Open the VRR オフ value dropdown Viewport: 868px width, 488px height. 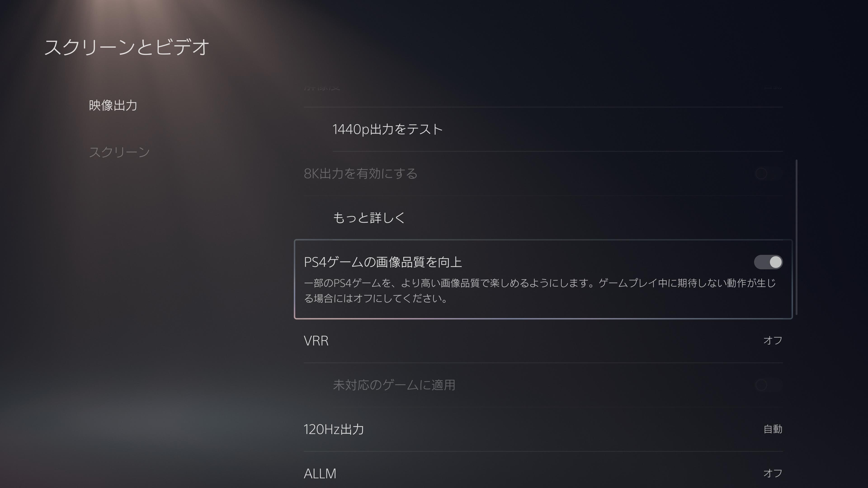pos(772,340)
